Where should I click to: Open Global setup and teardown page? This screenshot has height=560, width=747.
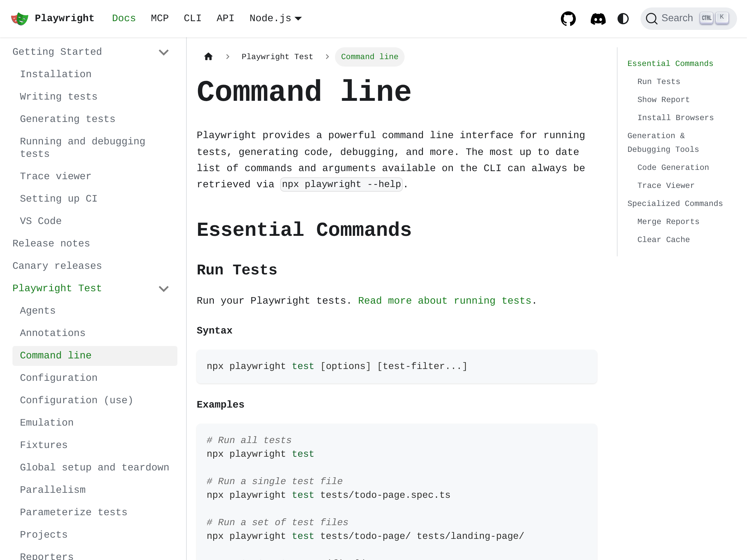95,468
